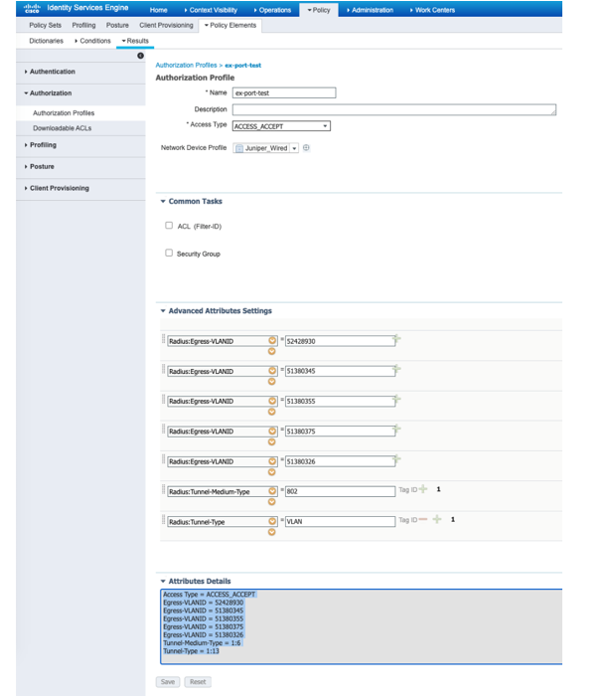Open the Dictionaries sub-tab

point(46,41)
